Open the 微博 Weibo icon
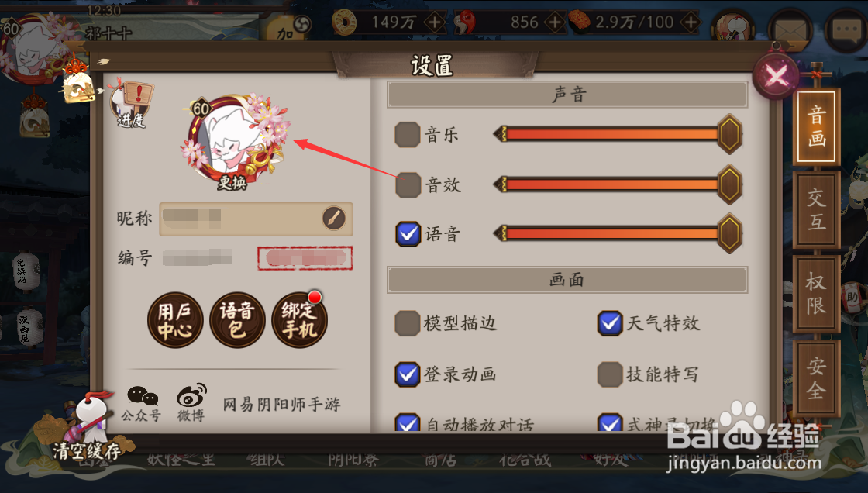Screen dimensions: 868x493 coord(191,403)
